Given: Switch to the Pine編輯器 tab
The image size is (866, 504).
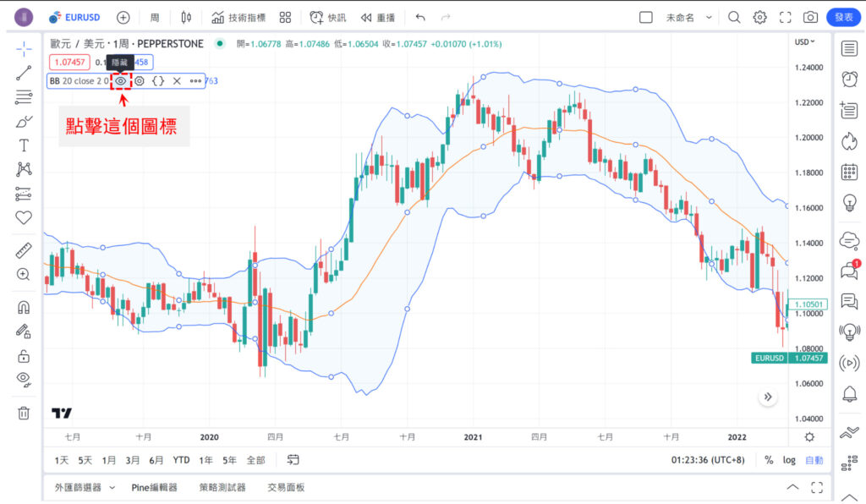Looking at the screenshot, I should click(x=154, y=488).
